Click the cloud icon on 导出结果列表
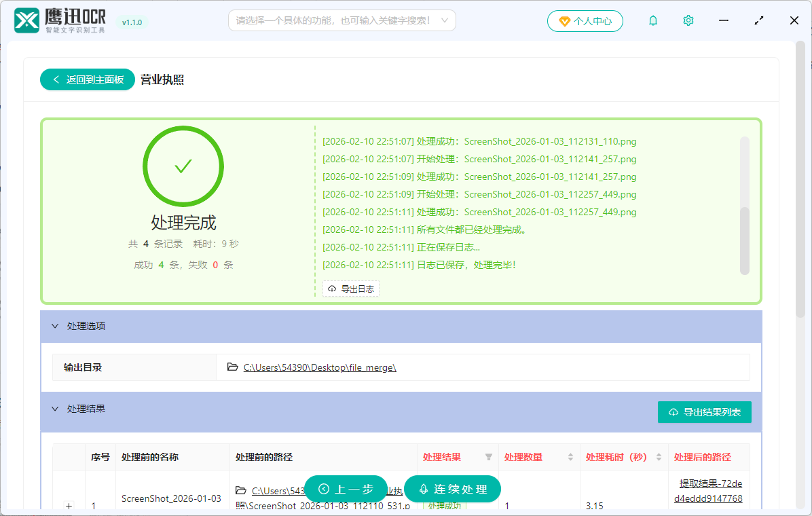Viewport: 812px width, 516px height. (673, 412)
